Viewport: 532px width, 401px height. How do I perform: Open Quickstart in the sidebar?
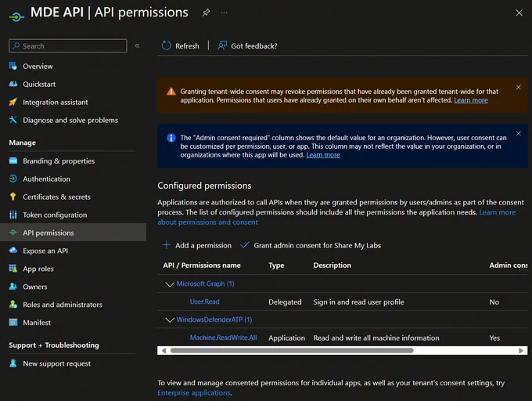coord(39,85)
